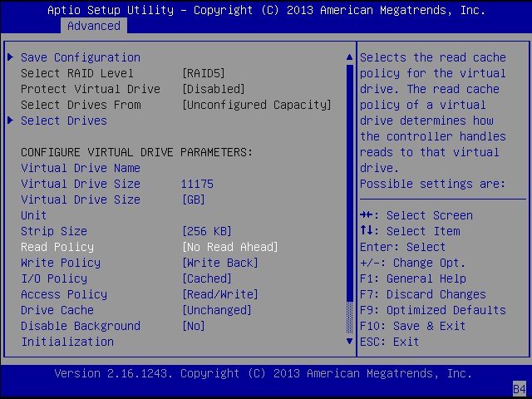
Task: Change Cached I/O policy option
Action: tap(207, 278)
